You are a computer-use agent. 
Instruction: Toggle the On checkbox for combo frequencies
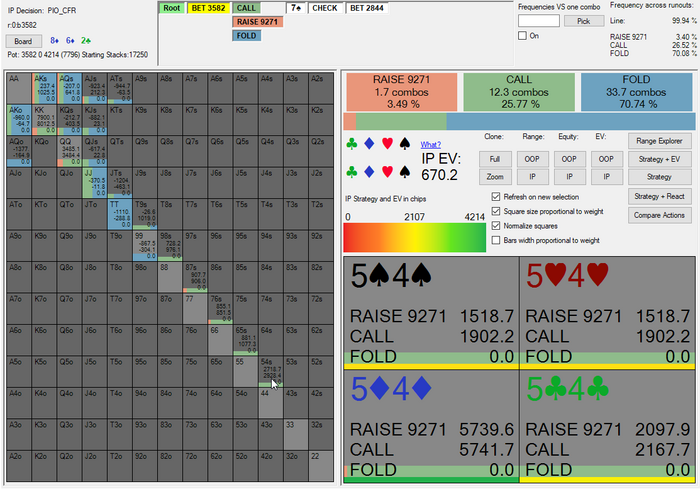pyautogui.click(x=522, y=36)
